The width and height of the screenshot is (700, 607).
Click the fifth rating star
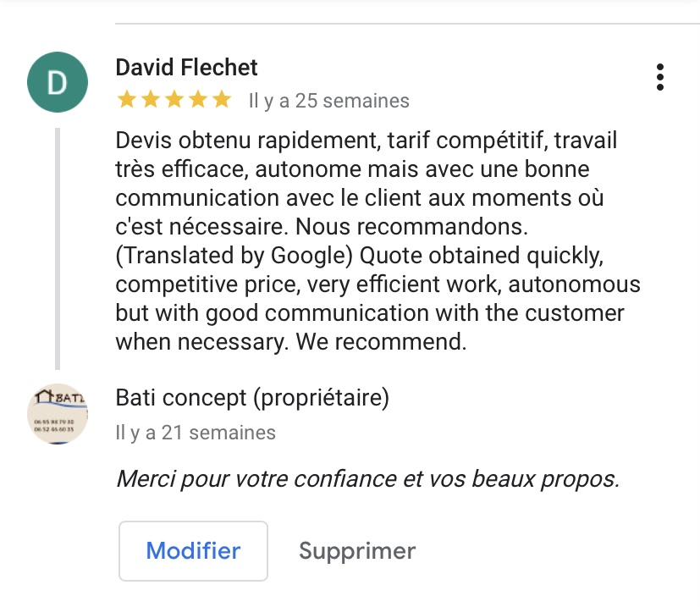(222, 100)
